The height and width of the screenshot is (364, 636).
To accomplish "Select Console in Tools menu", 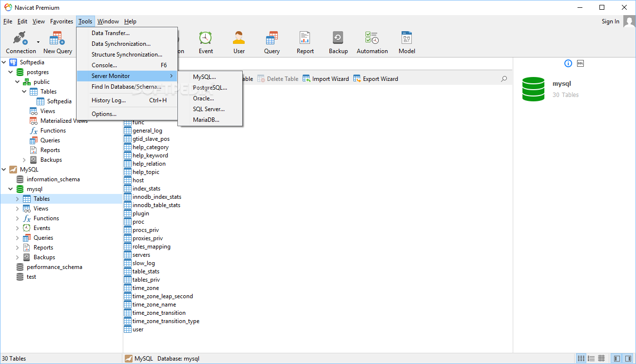I will click(x=127, y=65).
